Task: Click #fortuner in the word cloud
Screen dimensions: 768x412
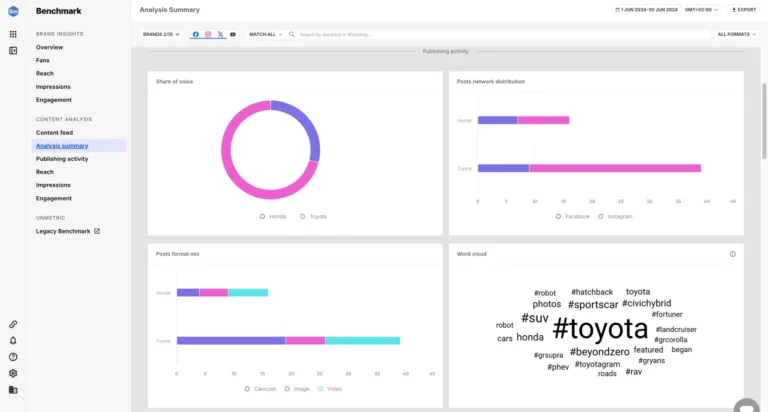Action: pyautogui.click(x=667, y=315)
